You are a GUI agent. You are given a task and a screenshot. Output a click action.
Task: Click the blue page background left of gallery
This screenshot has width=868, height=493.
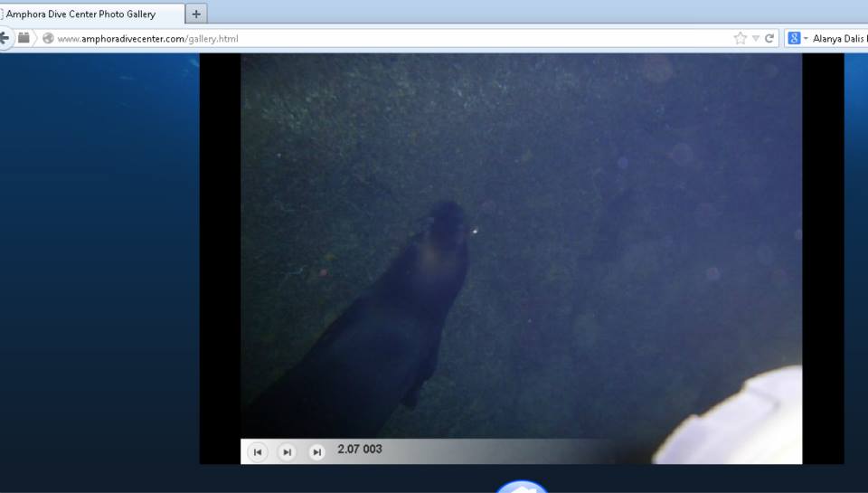[x=99, y=271]
